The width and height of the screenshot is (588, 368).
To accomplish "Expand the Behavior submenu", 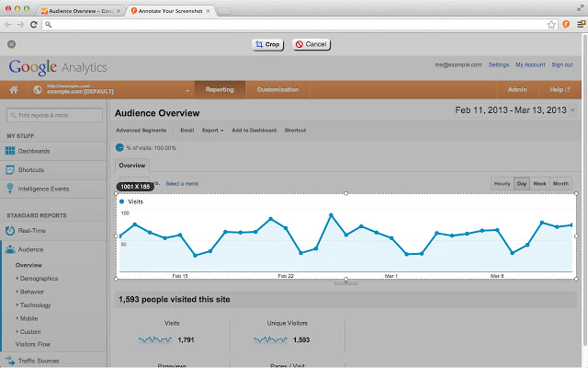I will coord(31,292).
